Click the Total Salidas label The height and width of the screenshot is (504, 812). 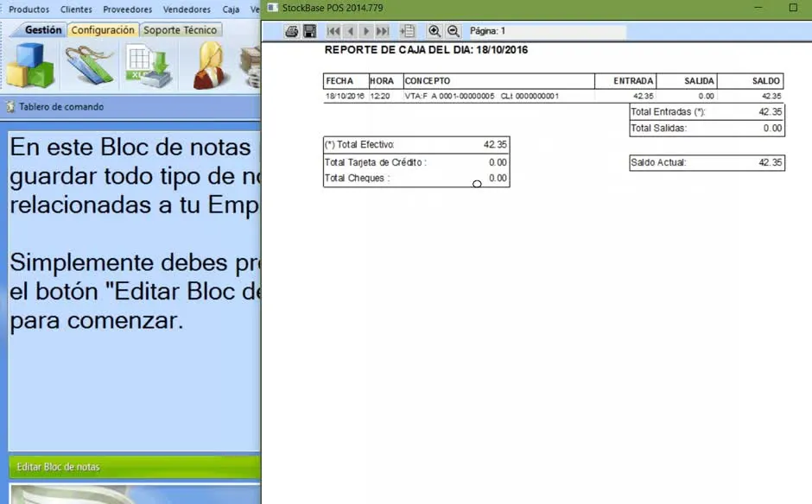point(659,128)
